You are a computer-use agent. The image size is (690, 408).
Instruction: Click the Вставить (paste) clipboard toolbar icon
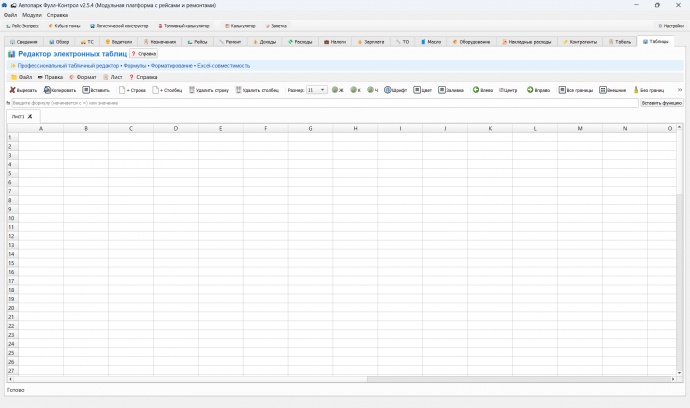pos(96,90)
